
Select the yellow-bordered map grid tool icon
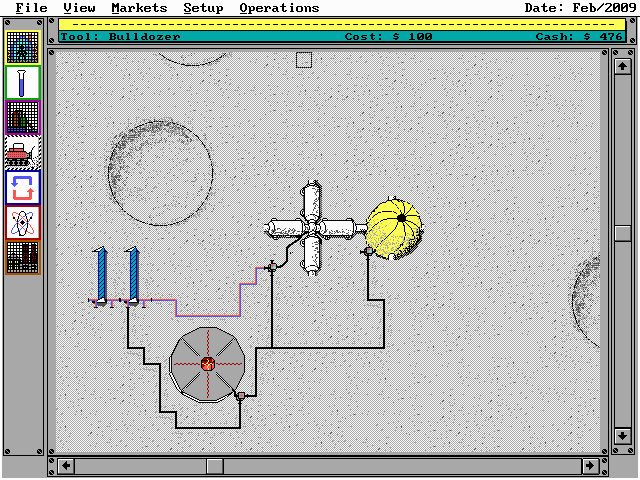pyautogui.click(x=23, y=47)
